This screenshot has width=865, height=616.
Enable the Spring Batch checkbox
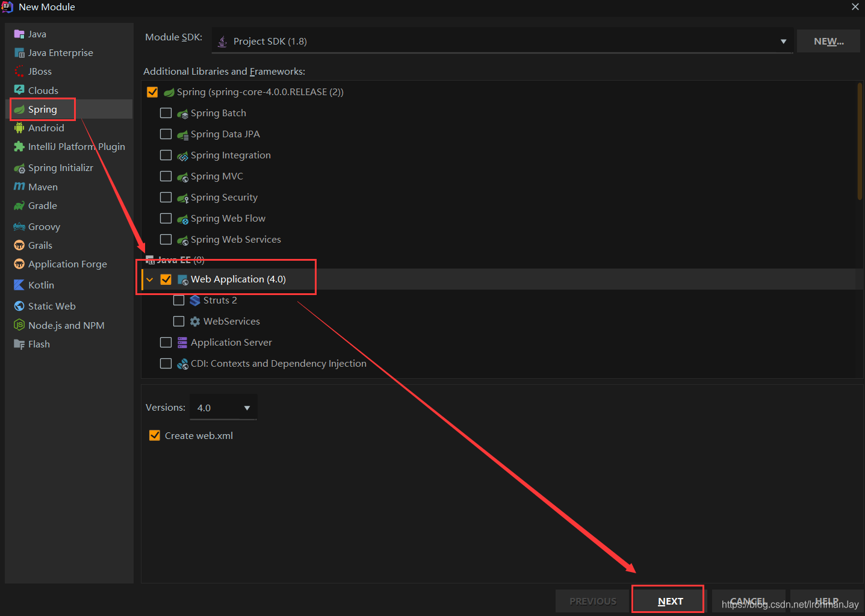(166, 113)
